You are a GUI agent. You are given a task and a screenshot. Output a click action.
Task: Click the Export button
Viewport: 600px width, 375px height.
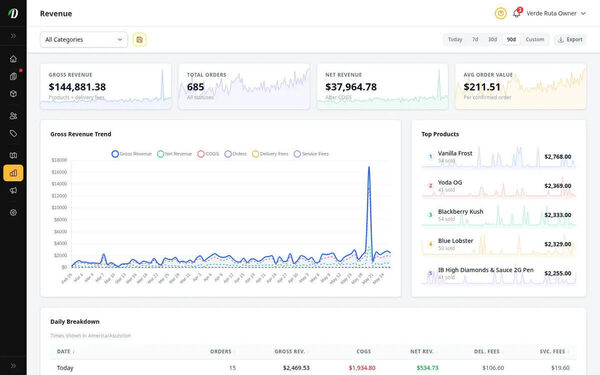click(x=570, y=39)
